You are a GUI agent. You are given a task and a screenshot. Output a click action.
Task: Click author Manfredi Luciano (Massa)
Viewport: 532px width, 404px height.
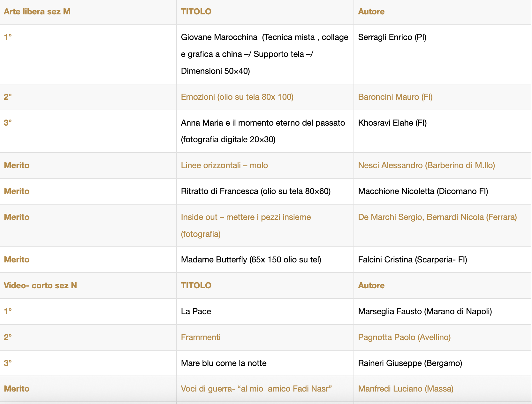coord(406,389)
